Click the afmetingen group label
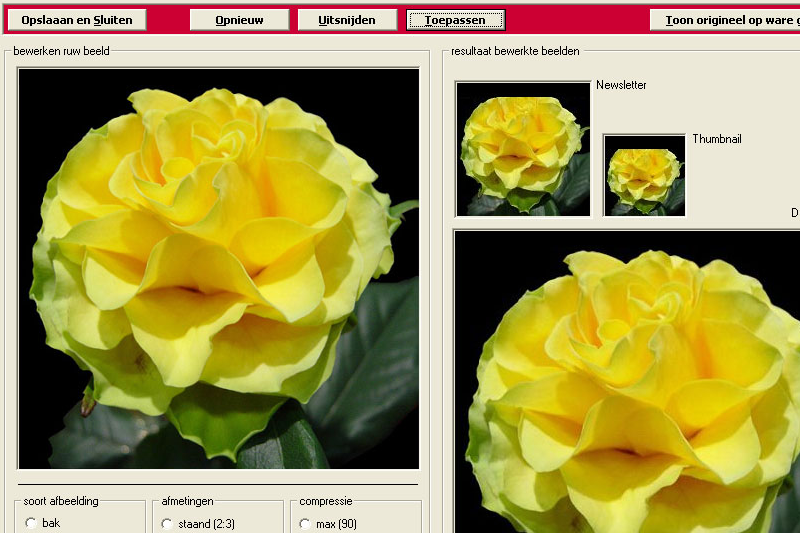 click(187, 501)
